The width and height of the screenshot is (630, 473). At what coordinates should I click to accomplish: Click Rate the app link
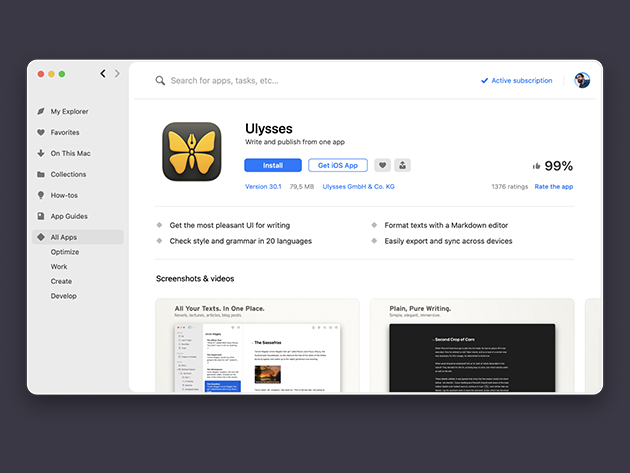554,186
